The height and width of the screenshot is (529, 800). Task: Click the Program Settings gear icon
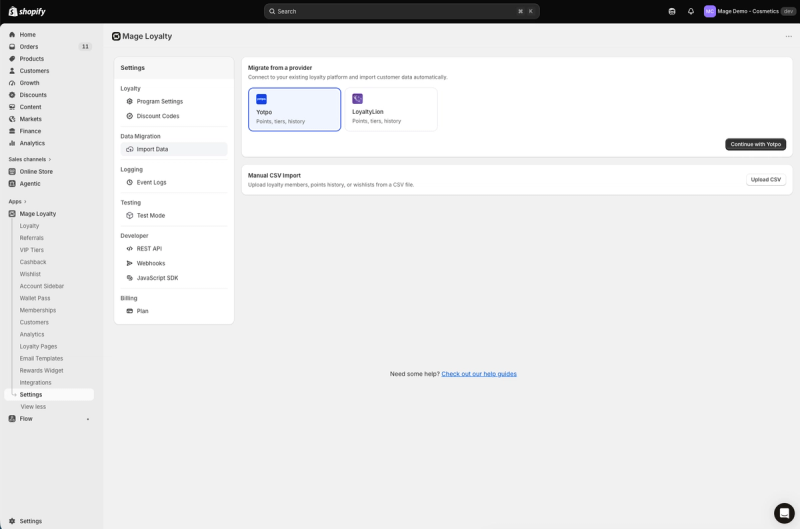click(x=130, y=102)
